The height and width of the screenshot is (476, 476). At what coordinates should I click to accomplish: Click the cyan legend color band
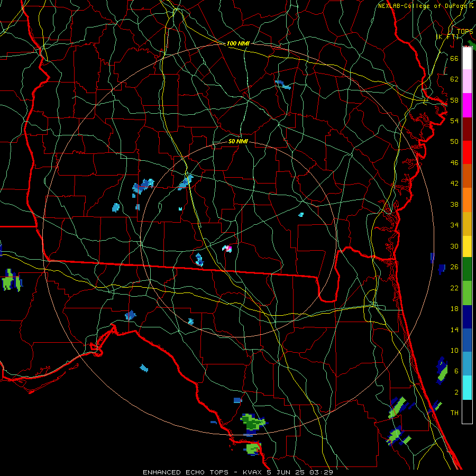(x=467, y=388)
